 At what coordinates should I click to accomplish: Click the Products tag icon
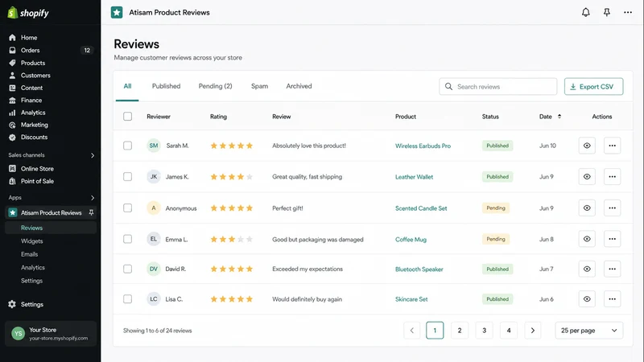point(12,63)
